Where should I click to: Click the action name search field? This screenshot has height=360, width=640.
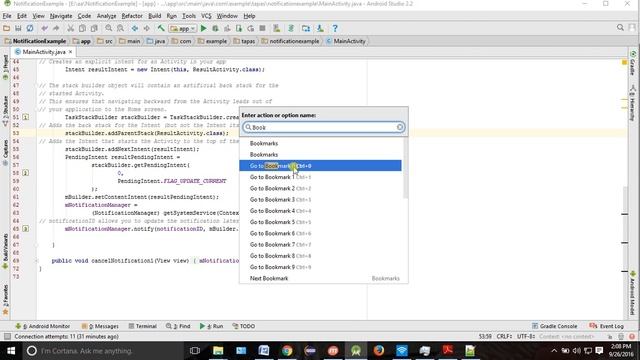click(x=323, y=127)
